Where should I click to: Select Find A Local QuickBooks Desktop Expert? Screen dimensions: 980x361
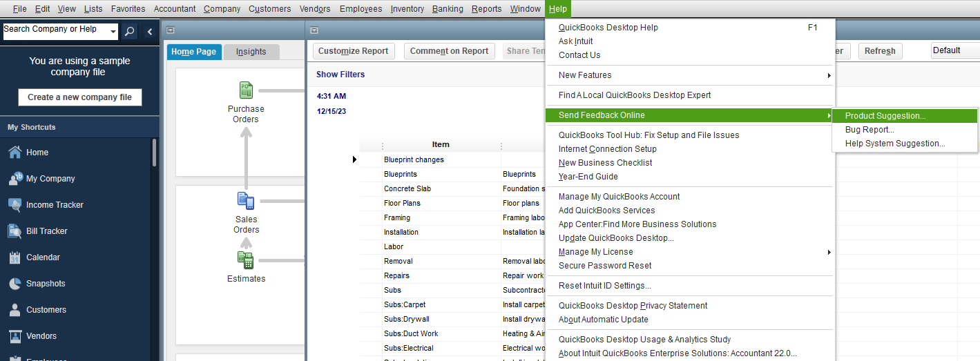(x=690, y=95)
